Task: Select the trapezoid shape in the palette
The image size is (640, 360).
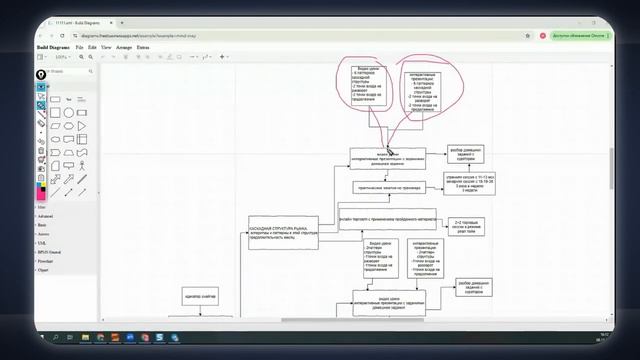Action: tap(69, 153)
